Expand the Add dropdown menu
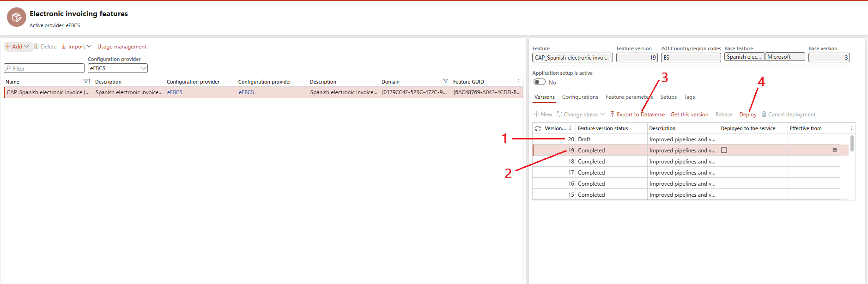This screenshot has width=868, height=284. coord(26,46)
